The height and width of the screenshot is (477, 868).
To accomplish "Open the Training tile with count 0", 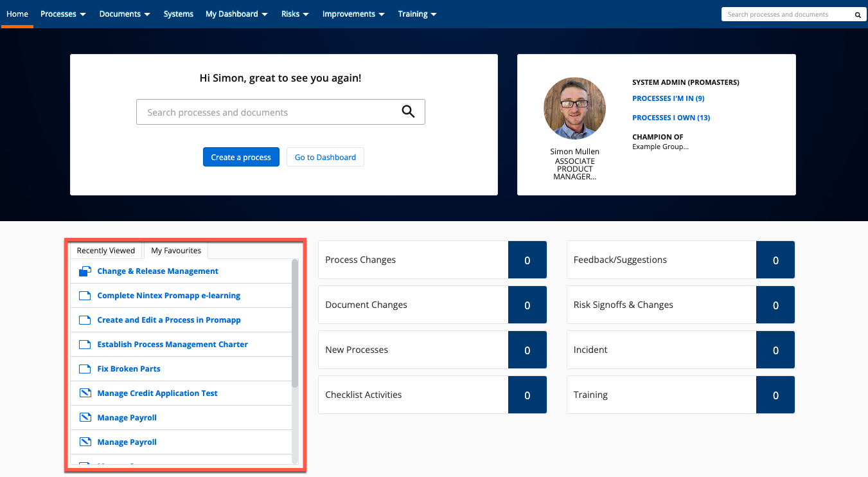I will (x=681, y=395).
